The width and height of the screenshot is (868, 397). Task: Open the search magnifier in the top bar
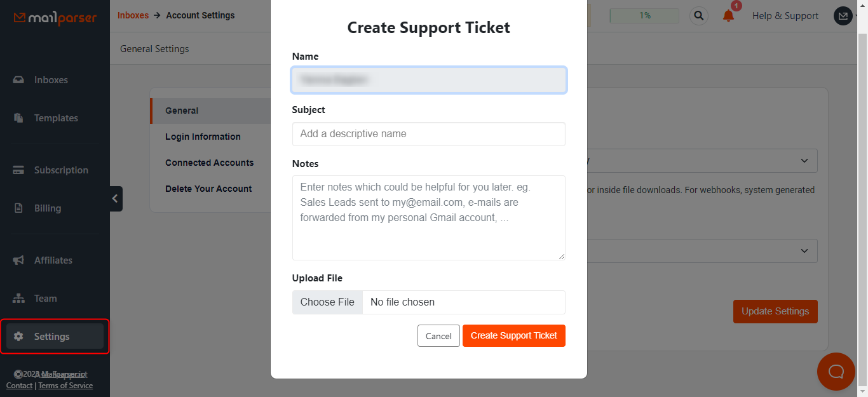point(698,16)
